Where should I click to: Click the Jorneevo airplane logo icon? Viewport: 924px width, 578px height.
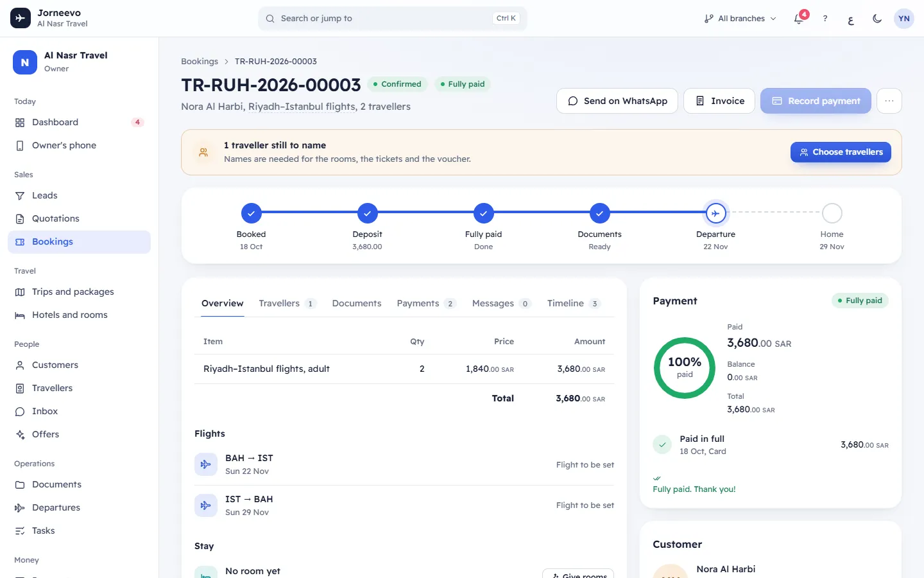pyautogui.click(x=21, y=18)
